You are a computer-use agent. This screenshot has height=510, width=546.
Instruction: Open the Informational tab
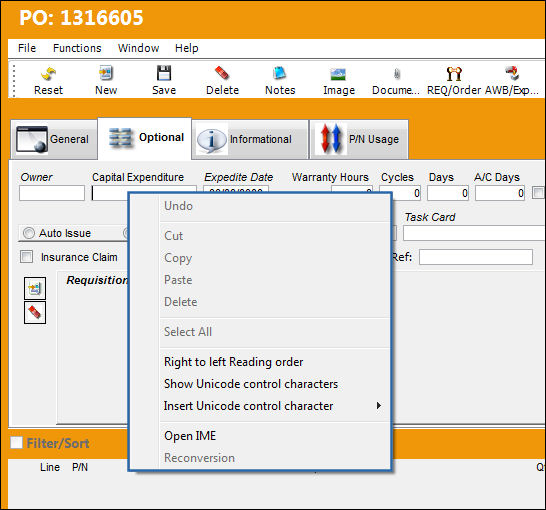(x=250, y=139)
